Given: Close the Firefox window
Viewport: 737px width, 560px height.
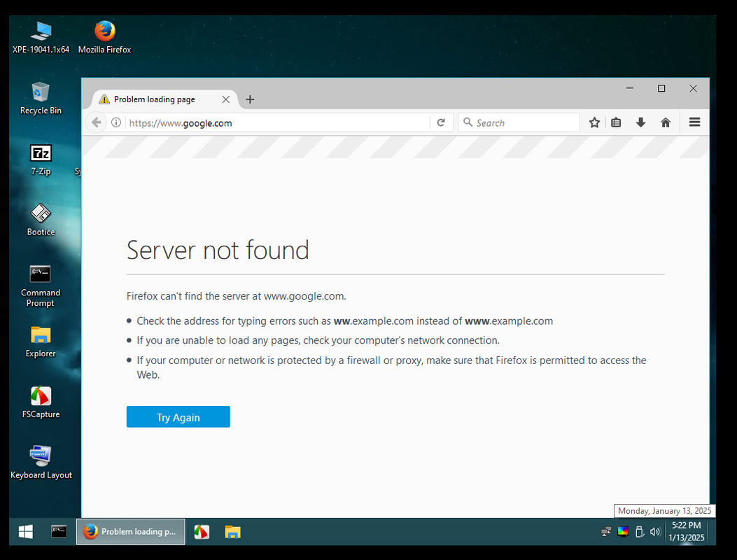Looking at the screenshot, I should click(694, 88).
